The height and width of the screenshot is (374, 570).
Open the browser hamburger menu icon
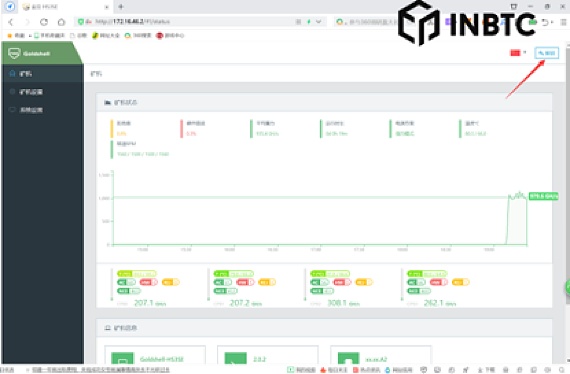(x=564, y=22)
